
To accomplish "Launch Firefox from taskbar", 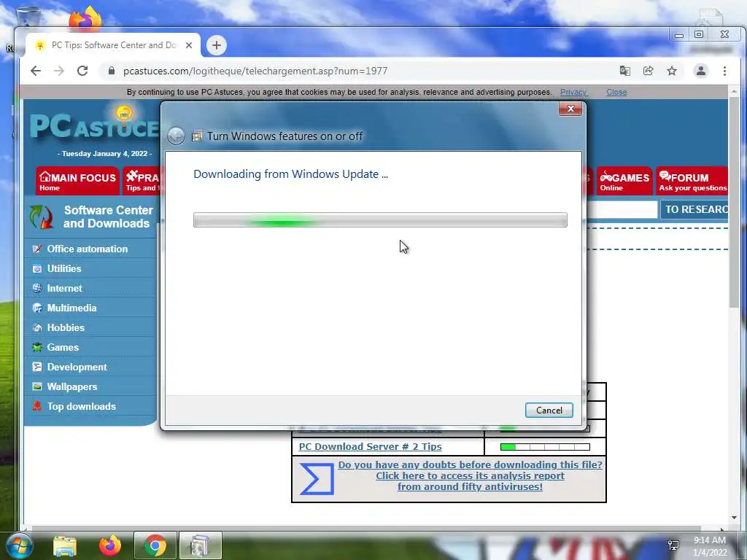I will (x=110, y=545).
